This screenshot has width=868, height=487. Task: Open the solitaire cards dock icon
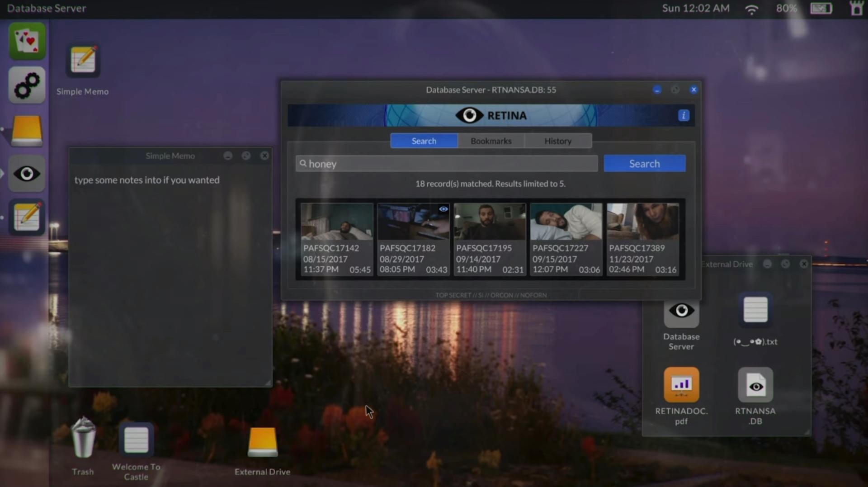[x=27, y=41]
